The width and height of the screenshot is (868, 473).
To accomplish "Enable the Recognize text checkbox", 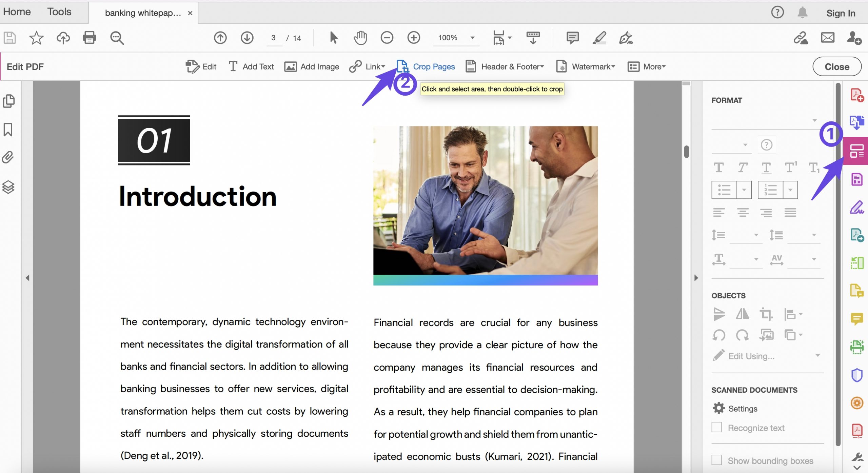I will point(717,427).
